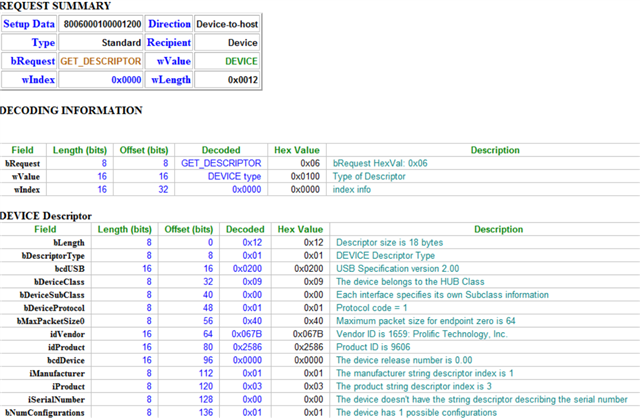Select 'Each interface specifies its own Subclass information'
640x418 pixels.
click(442, 295)
